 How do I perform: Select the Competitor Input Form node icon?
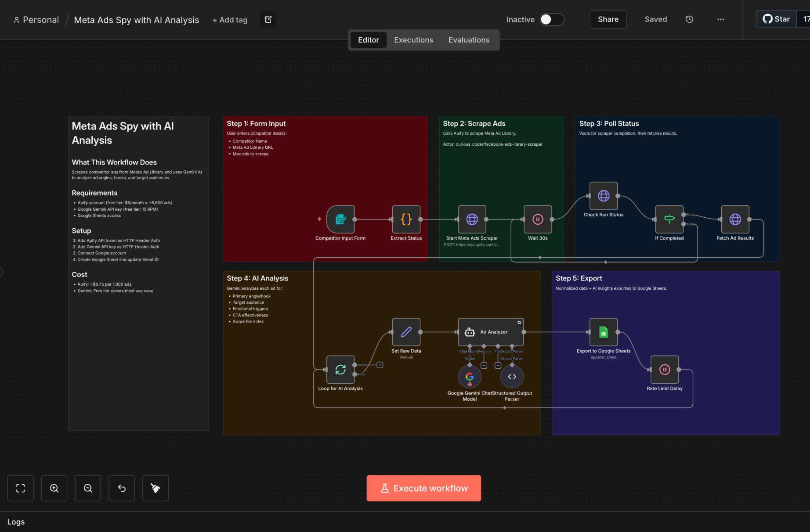click(340, 219)
